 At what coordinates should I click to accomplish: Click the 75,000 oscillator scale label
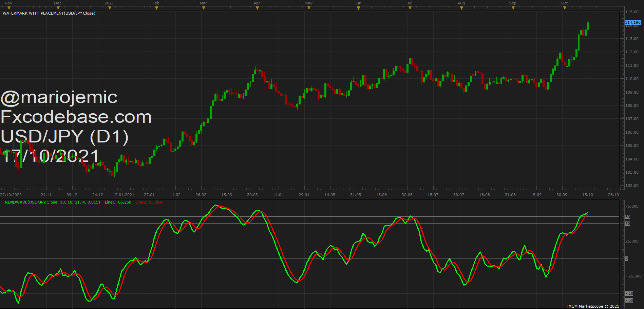(632, 206)
